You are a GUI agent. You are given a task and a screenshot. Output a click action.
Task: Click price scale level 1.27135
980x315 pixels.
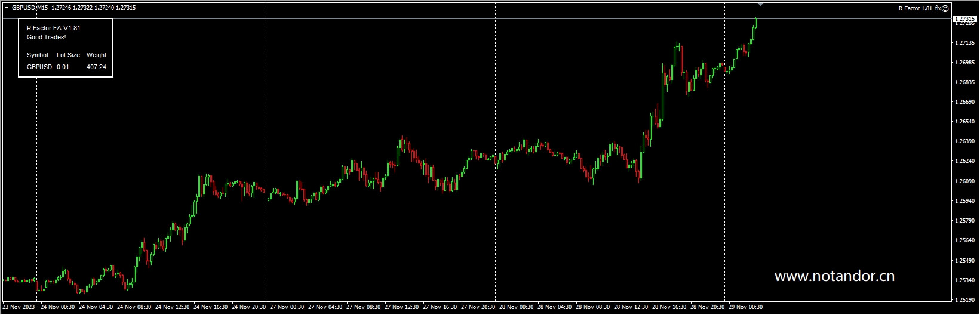coord(965,43)
